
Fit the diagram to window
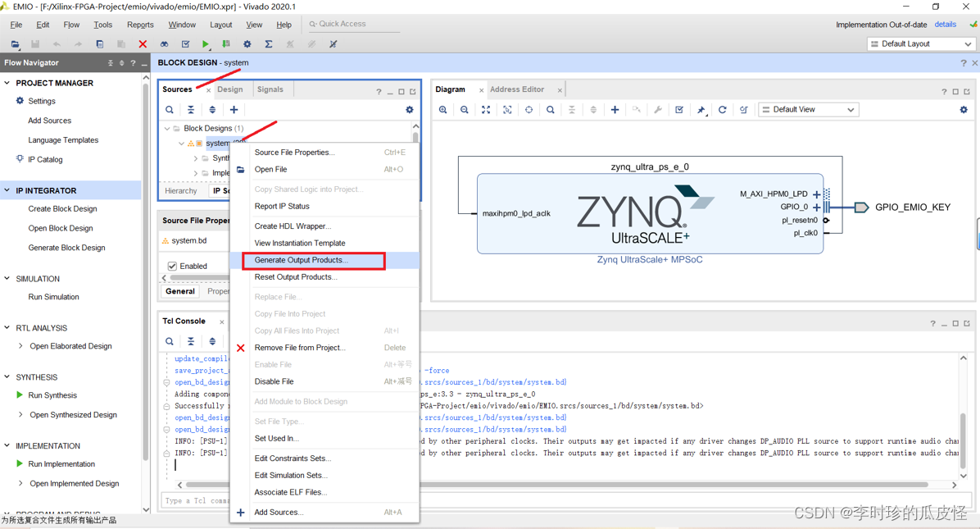tap(486, 109)
